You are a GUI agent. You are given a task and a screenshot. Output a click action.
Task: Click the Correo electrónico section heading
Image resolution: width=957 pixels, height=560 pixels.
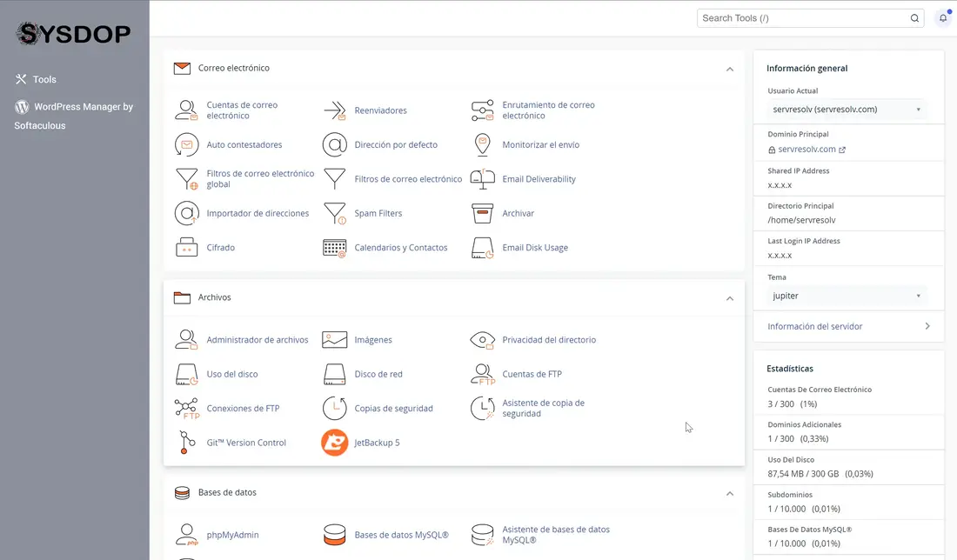click(x=234, y=68)
